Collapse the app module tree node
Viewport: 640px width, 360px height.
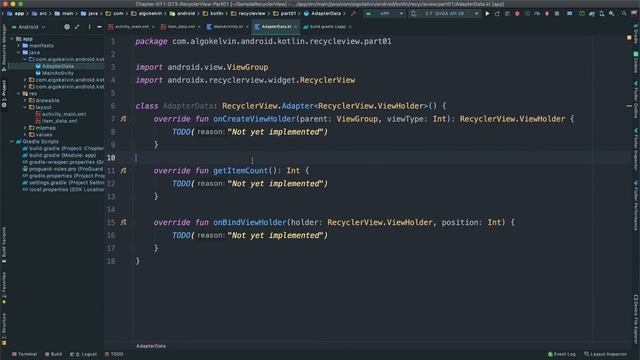(x=12, y=39)
